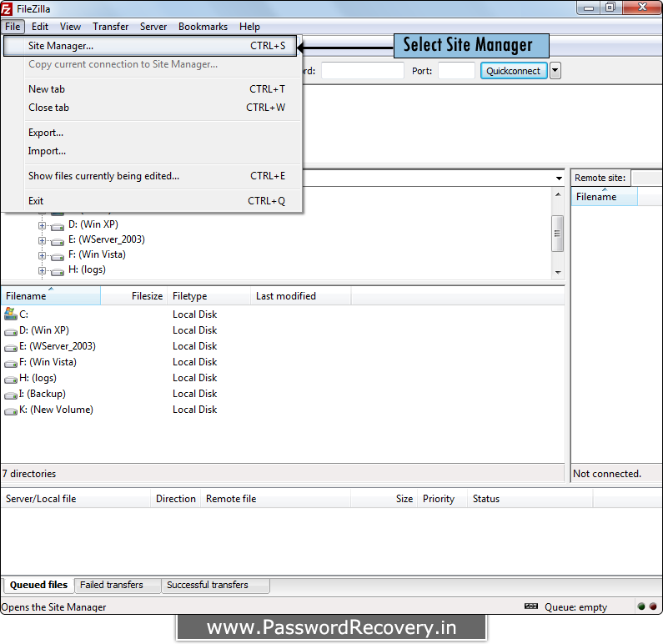This screenshot has width=663, height=644.
Task: Click the I: (Backup) drive icon in list
Action: pyautogui.click(x=11, y=395)
